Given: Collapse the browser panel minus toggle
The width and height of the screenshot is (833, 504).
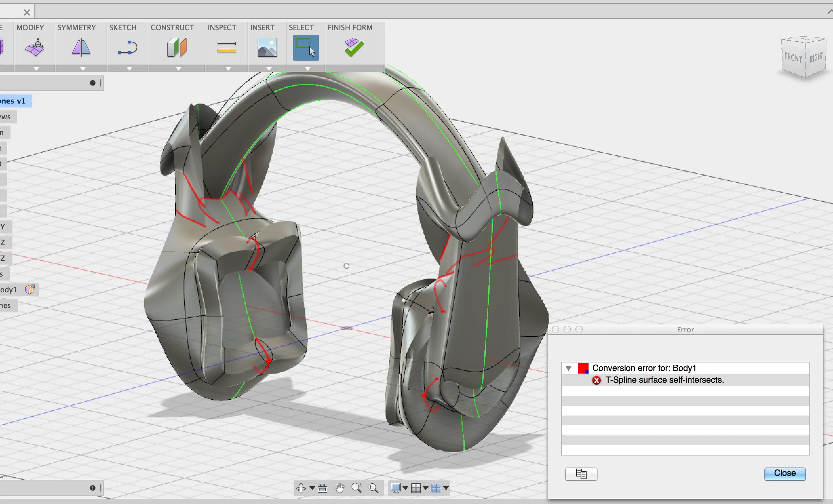Looking at the screenshot, I should (x=93, y=83).
